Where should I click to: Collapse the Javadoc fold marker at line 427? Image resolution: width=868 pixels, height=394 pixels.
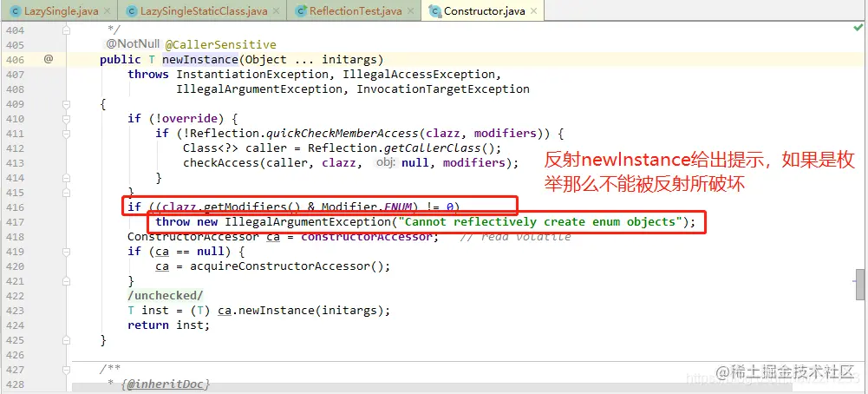point(67,369)
